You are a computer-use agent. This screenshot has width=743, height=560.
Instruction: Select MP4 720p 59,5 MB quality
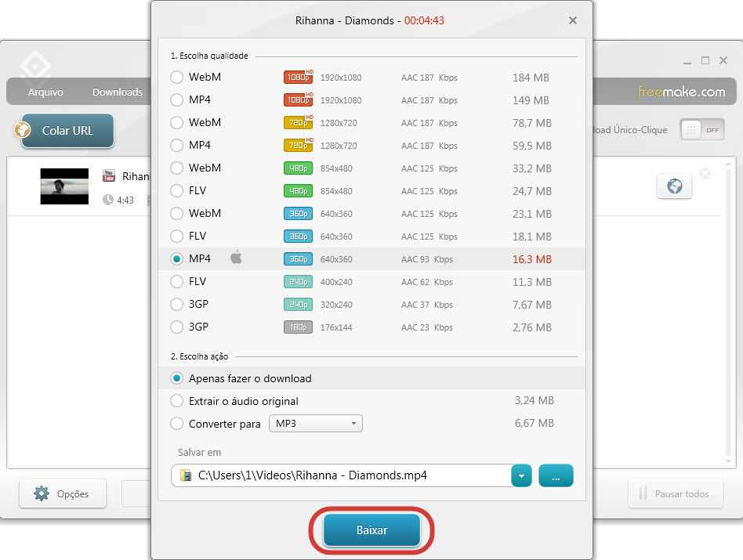(x=177, y=146)
